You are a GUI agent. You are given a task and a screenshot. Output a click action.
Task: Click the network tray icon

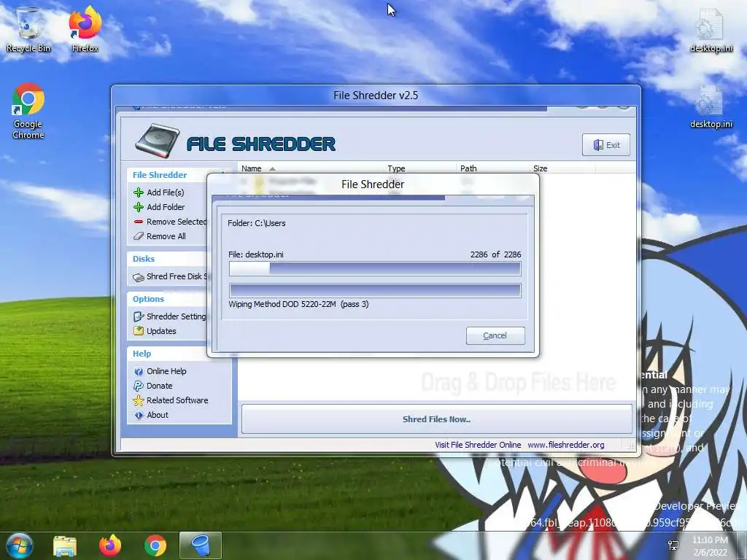pyautogui.click(x=673, y=545)
